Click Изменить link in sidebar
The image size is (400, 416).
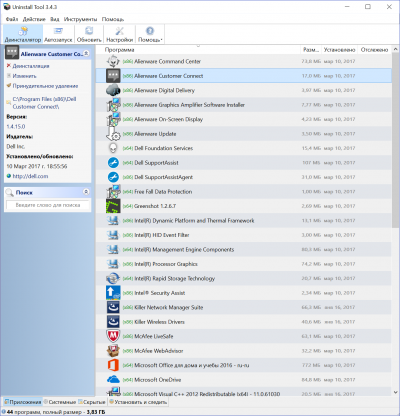24,76
